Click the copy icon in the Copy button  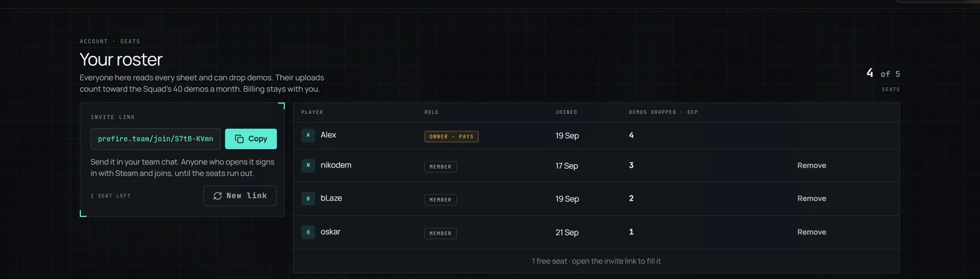pyautogui.click(x=239, y=139)
